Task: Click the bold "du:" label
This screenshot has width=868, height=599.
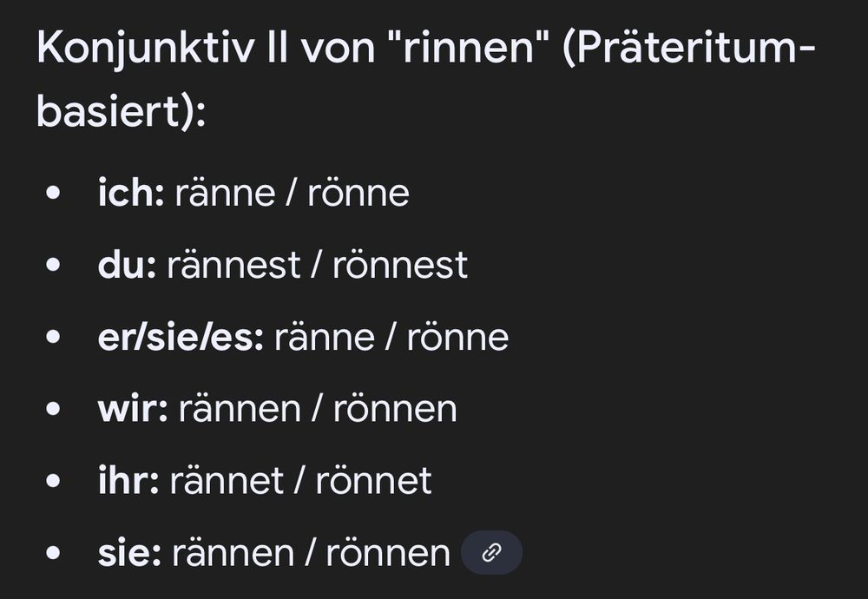Action: click(127, 265)
